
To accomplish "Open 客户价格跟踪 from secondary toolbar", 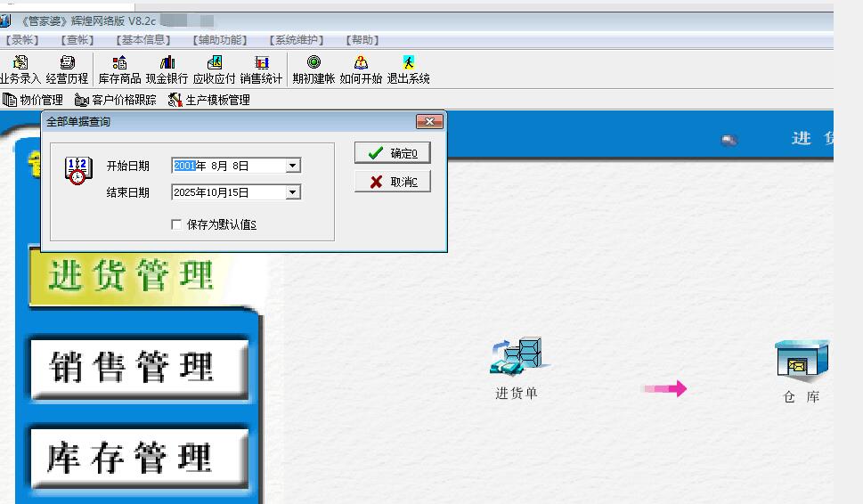I will click(x=116, y=100).
